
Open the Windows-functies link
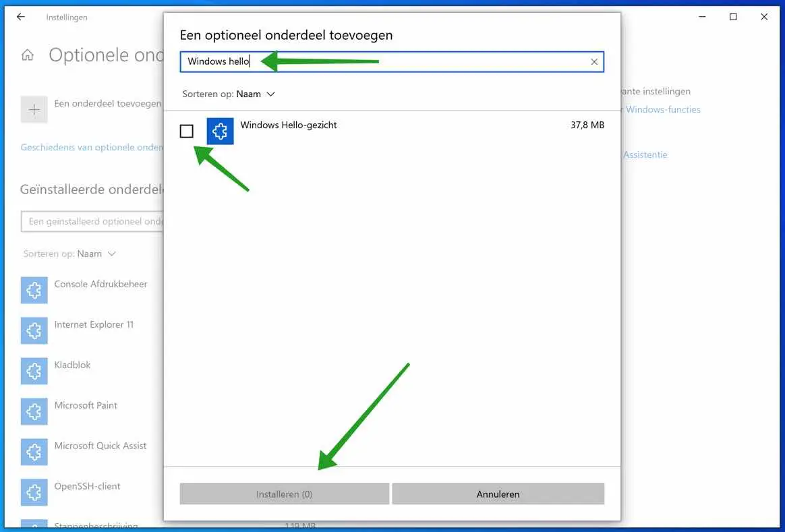662,110
